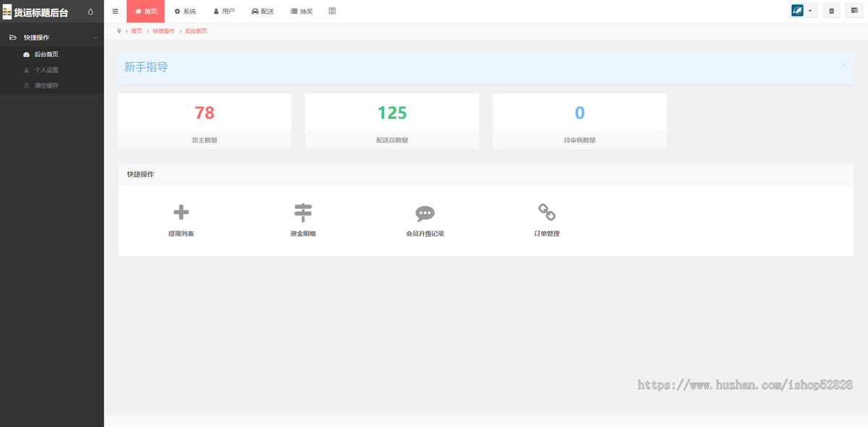Switch to the 系统 top menu

click(x=185, y=12)
